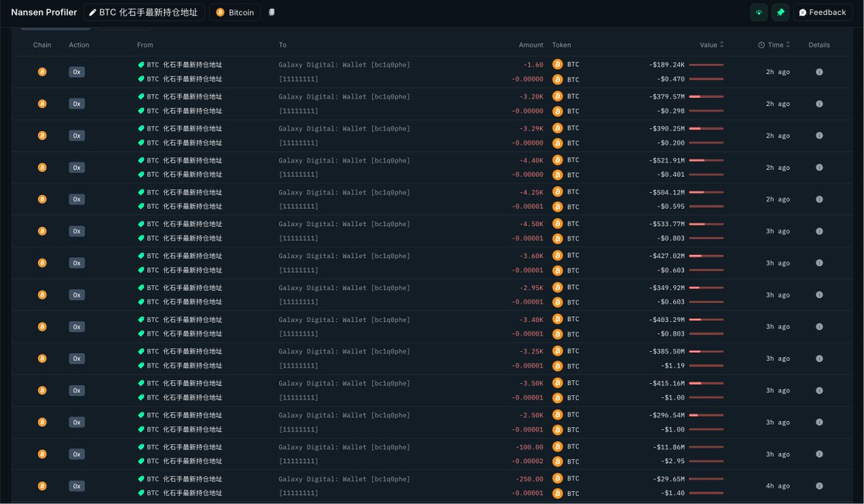Open details info for the -$427.02M row
The width and height of the screenshot is (864, 504).
click(819, 263)
